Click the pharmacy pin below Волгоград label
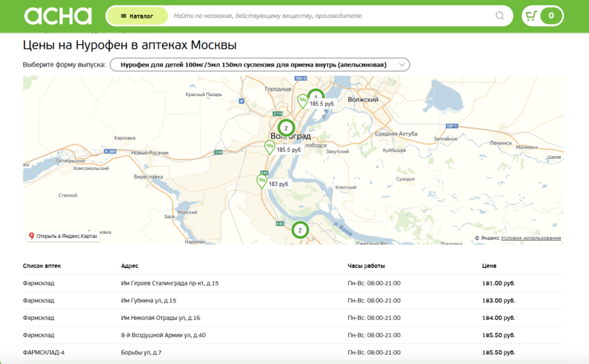The image size is (589, 364). coord(269,147)
